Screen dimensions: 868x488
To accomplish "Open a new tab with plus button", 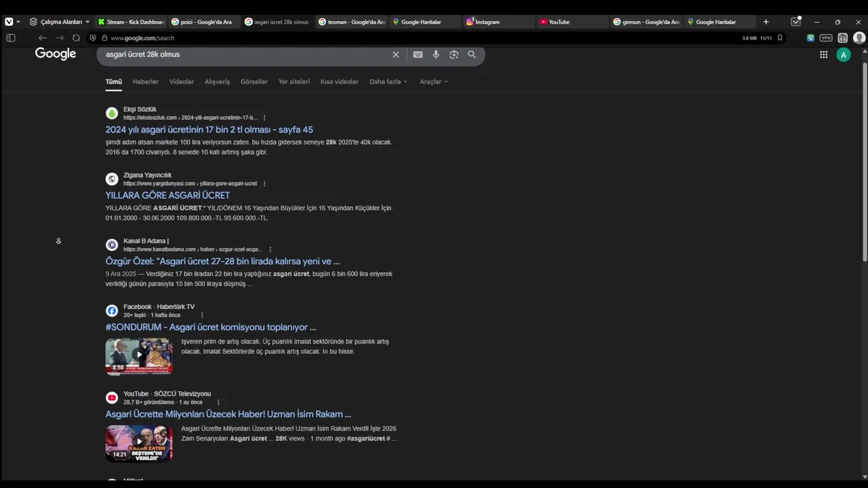I will coord(766,22).
